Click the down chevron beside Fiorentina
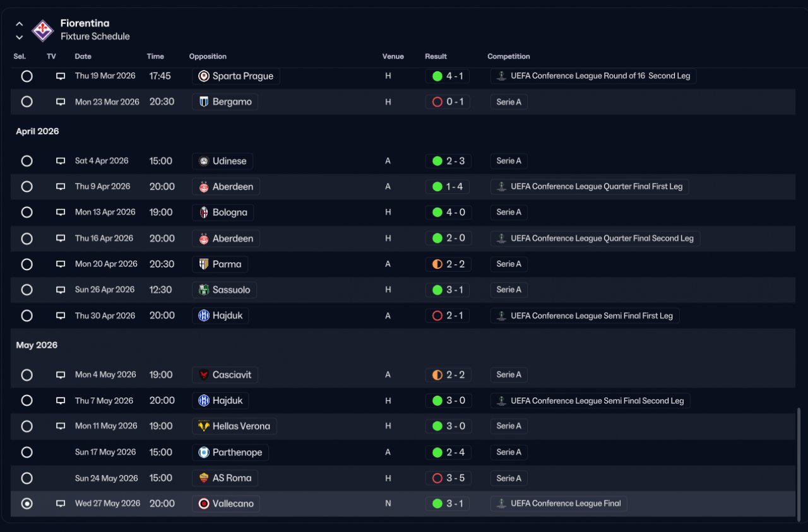 click(x=20, y=37)
